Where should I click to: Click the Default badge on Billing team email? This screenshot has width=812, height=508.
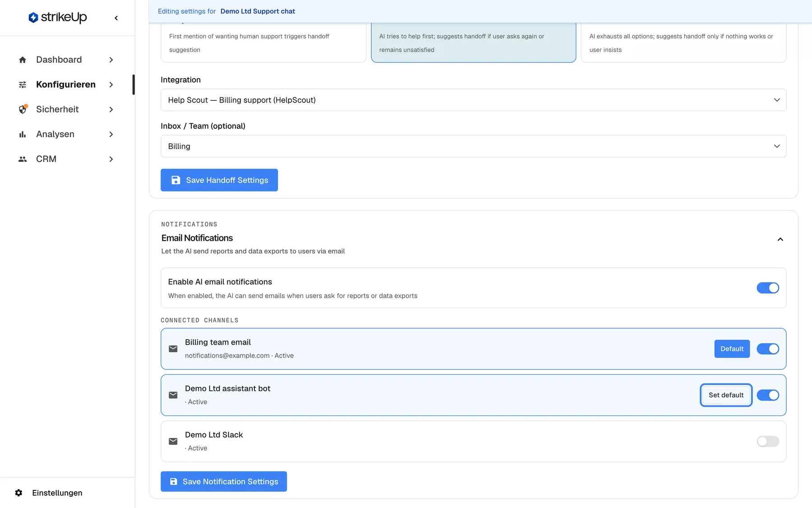(x=732, y=349)
